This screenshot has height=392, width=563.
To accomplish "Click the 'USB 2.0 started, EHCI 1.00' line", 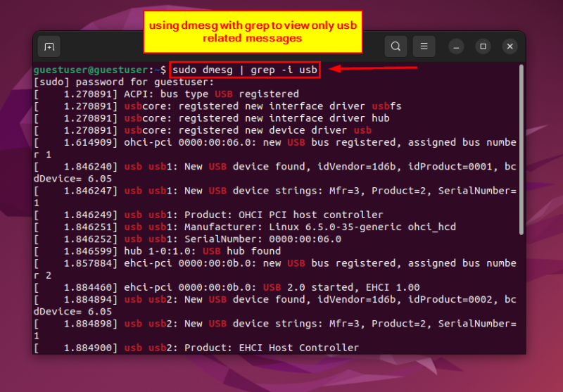I will click(x=227, y=287).
